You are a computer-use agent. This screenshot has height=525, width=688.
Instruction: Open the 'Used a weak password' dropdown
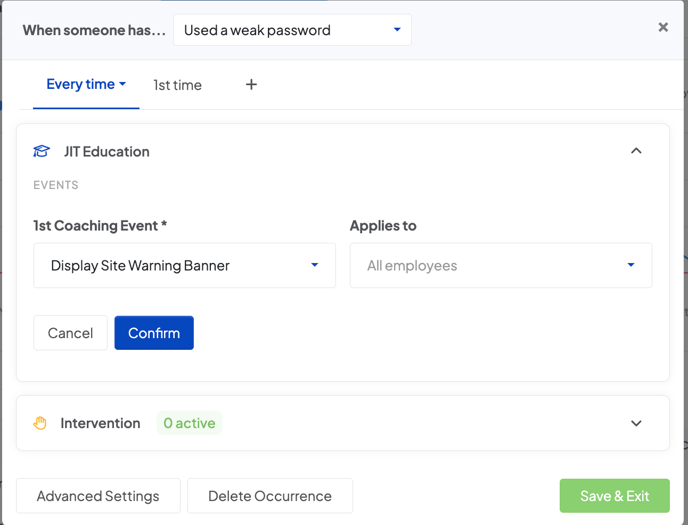[292, 30]
